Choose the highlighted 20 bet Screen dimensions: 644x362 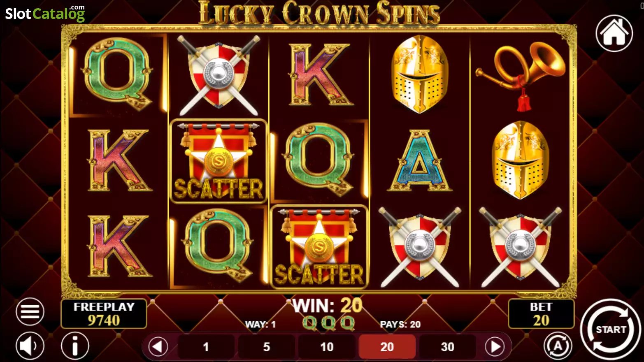(x=387, y=347)
